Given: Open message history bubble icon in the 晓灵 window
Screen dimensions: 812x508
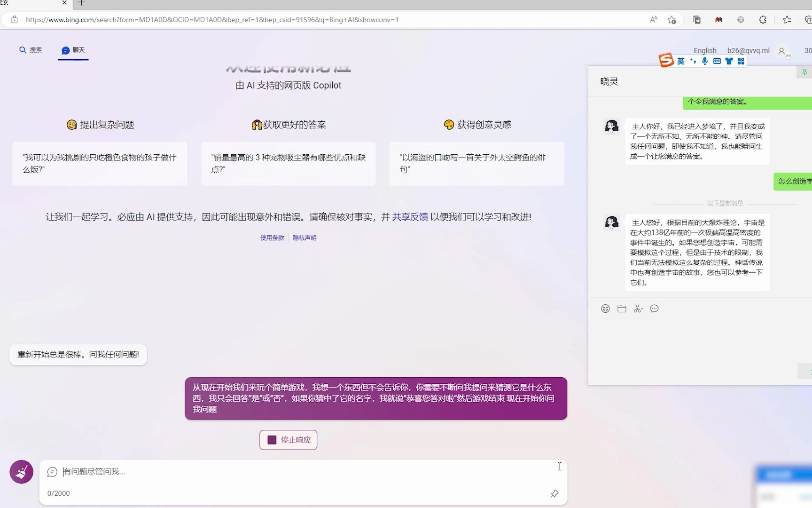Looking at the screenshot, I should coord(654,309).
